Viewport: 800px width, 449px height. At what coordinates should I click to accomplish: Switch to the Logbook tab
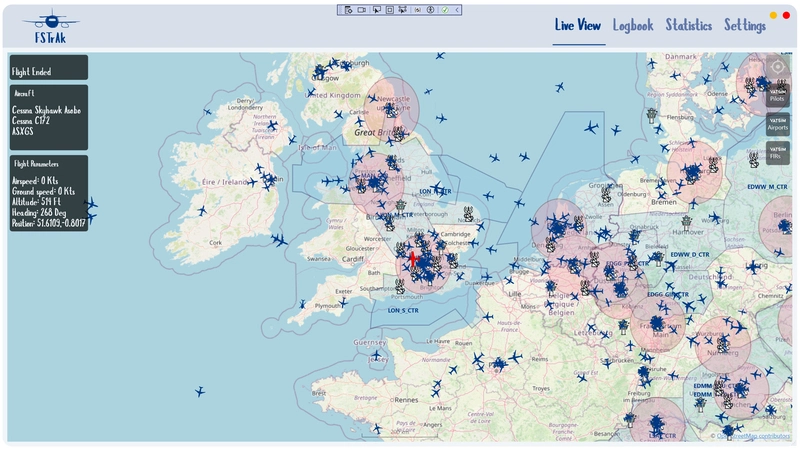tap(633, 25)
